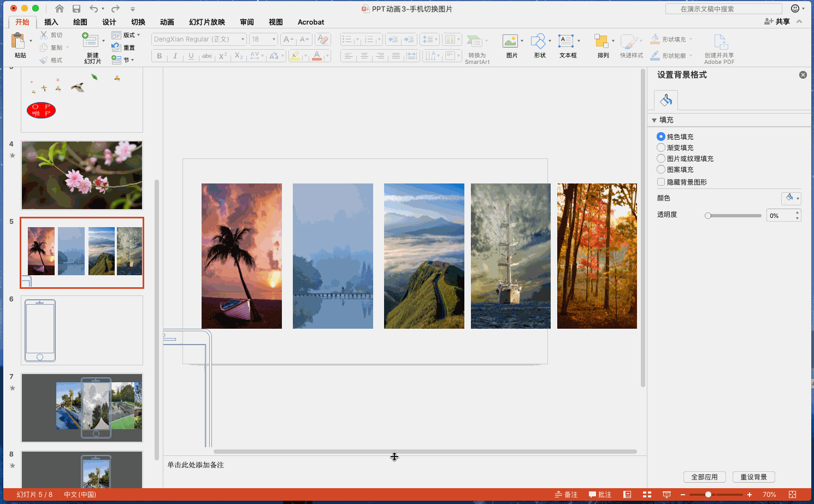This screenshot has width=814, height=504.
Task: Click zoom in plus button
Action: click(x=750, y=495)
